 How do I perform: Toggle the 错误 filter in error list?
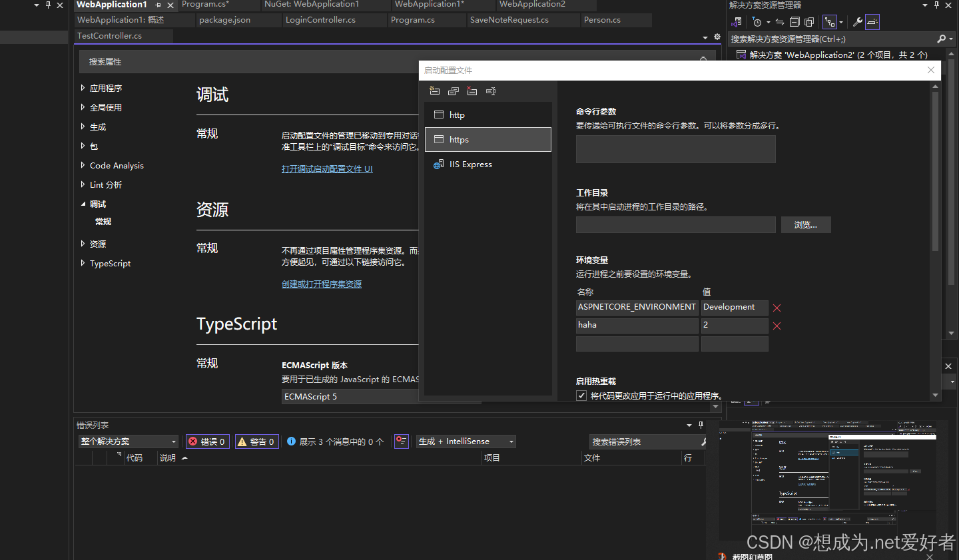point(207,441)
